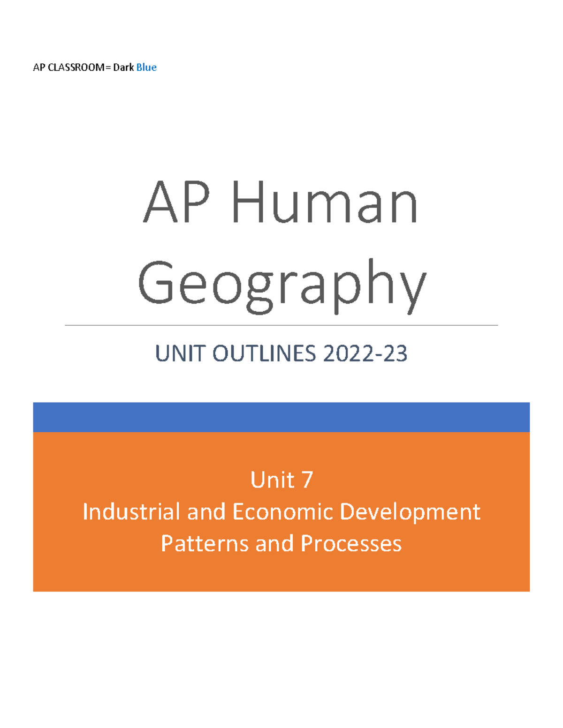Click the 'UNIT OUTLINES 2022-23' subtitle
This screenshot has width=563, height=728.
(281, 353)
